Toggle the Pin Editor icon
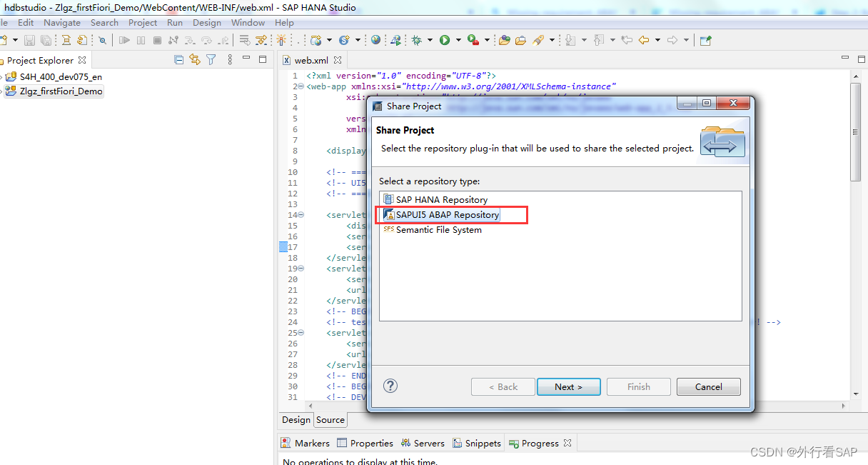868x465 pixels. [x=705, y=40]
